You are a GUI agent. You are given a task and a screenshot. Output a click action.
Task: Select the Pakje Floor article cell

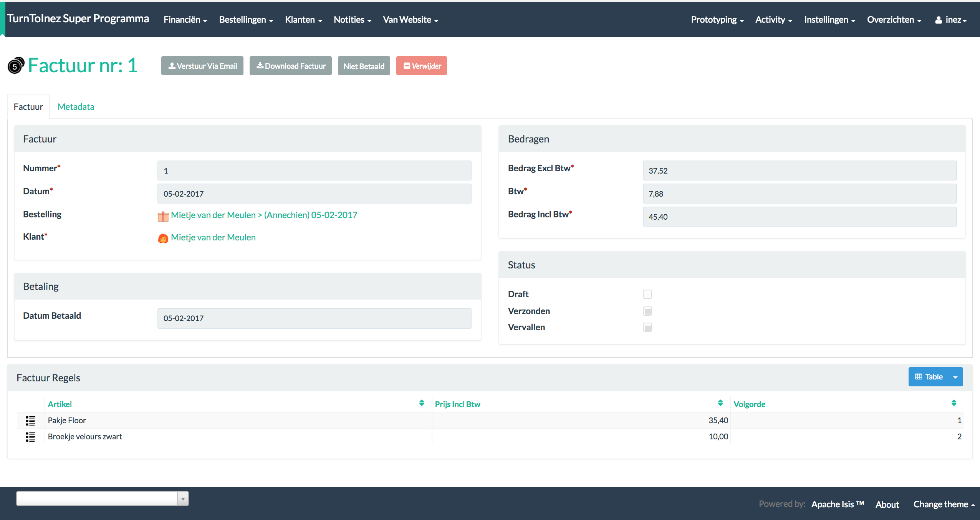238,421
